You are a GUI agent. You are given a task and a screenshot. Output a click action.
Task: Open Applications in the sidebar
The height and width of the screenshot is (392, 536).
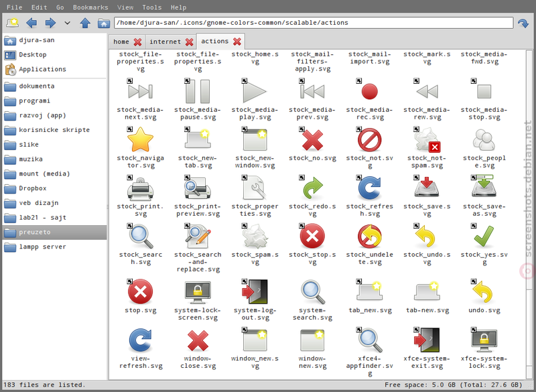click(x=55, y=70)
